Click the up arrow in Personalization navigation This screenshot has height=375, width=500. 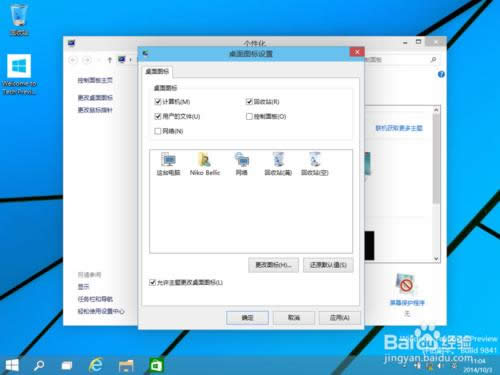(x=110, y=60)
